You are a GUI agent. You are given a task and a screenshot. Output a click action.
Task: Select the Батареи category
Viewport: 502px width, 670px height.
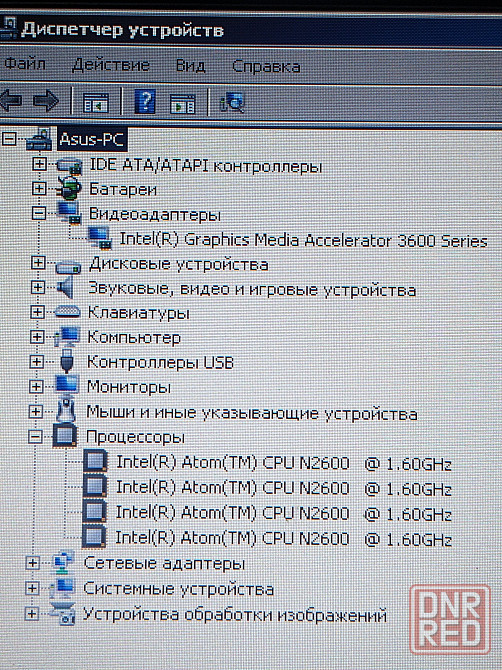coord(123,189)
